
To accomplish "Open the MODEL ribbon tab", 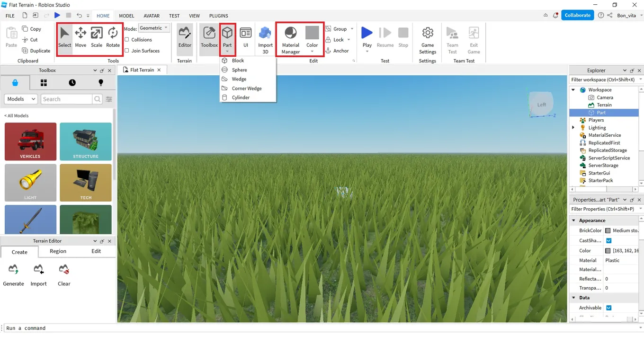I will coord(126,16).
